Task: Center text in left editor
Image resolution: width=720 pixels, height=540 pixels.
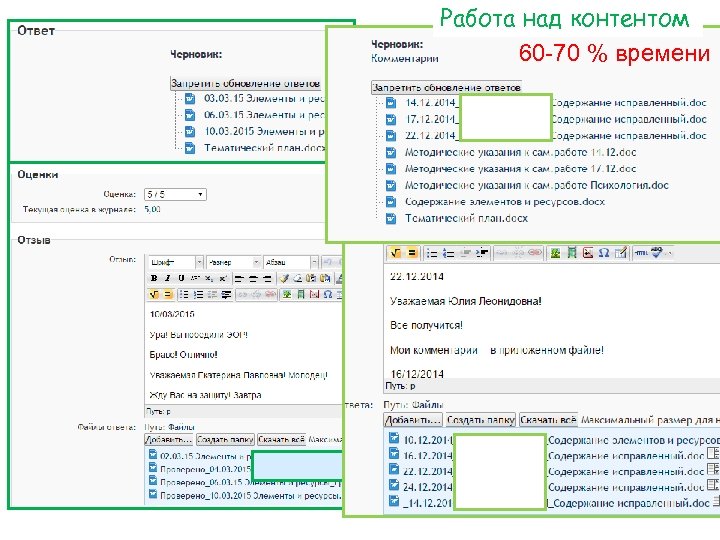Action: pos(253,279)
